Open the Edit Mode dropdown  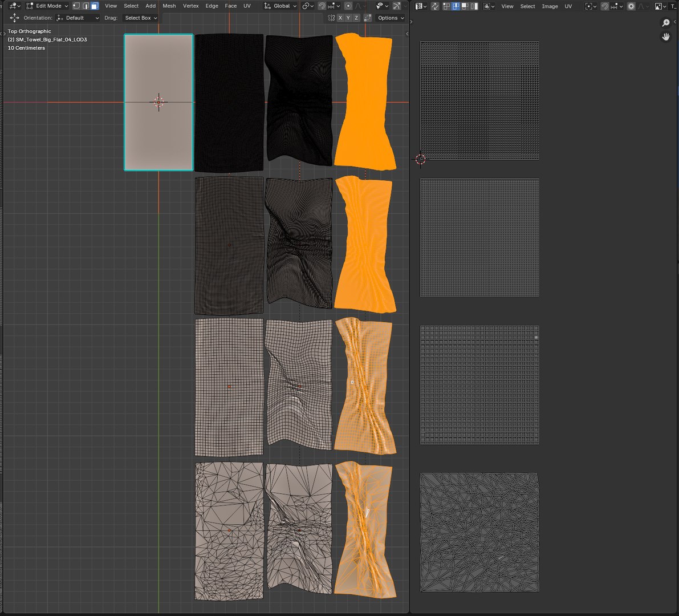click(47, 6)
